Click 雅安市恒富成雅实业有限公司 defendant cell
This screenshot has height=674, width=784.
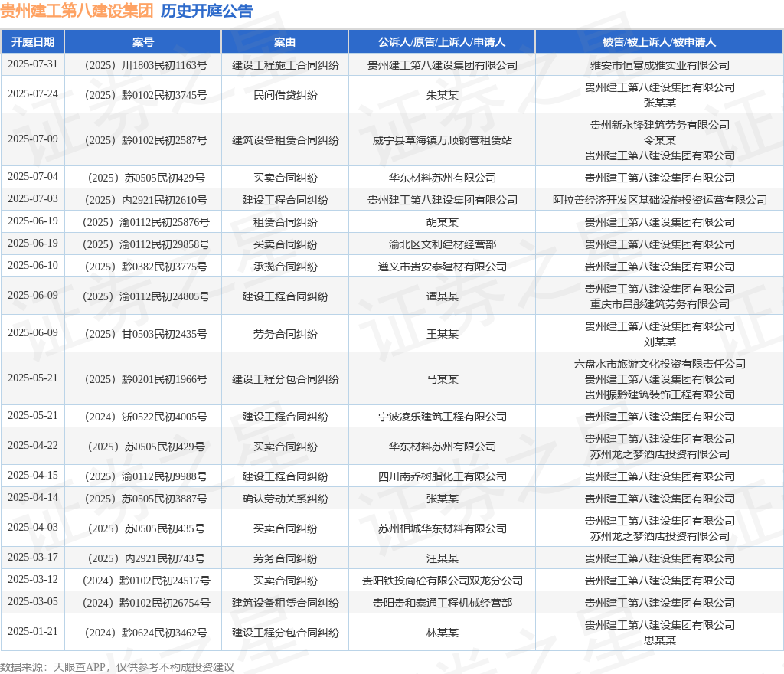[659, 65]
